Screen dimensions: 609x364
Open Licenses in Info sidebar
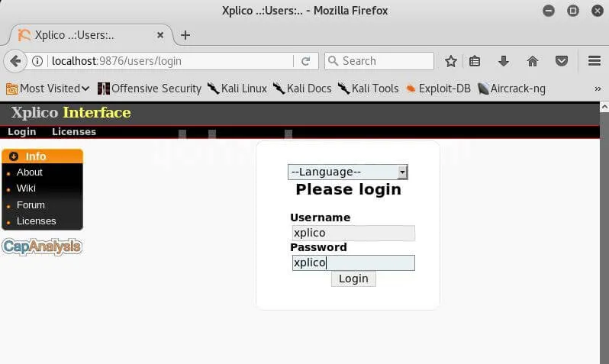point(36,221)
